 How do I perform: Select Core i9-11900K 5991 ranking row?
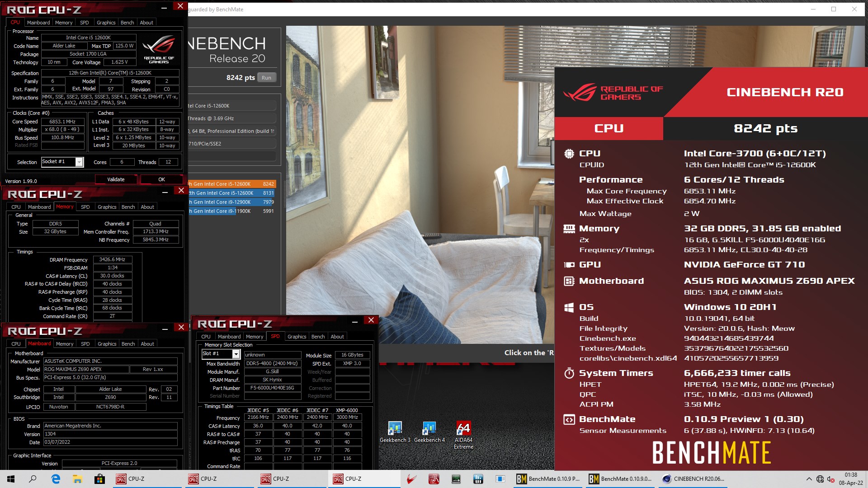[x=231, y=211]
